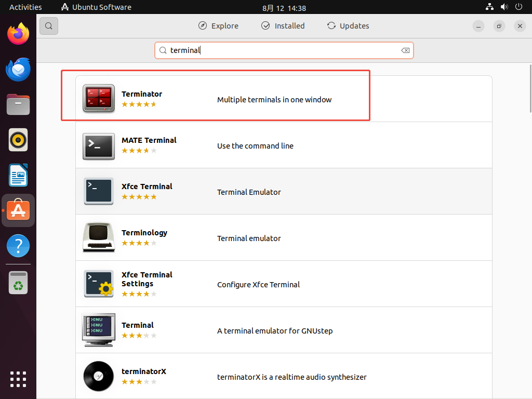Open the power menu icon
Viewport: 532px width, 399px height.
pyautogui.click(x=519, y=7)
